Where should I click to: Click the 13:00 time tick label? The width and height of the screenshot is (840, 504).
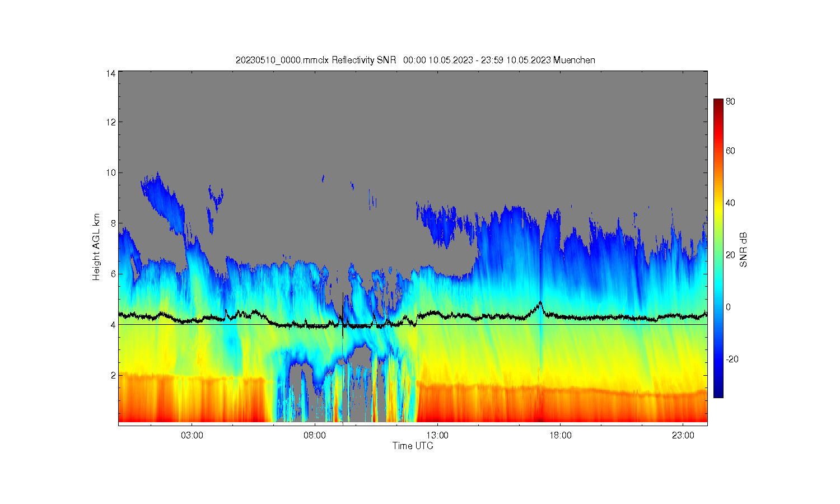click(437, 436)
